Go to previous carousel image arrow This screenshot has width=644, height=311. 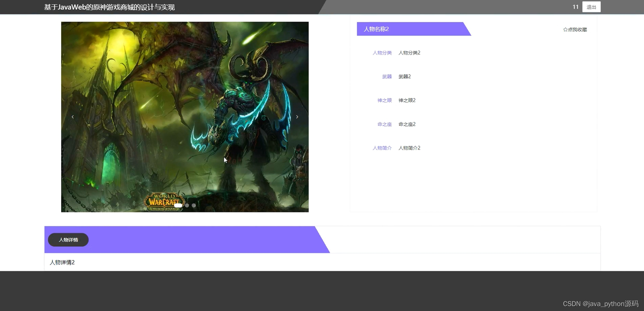coord(73,117)
